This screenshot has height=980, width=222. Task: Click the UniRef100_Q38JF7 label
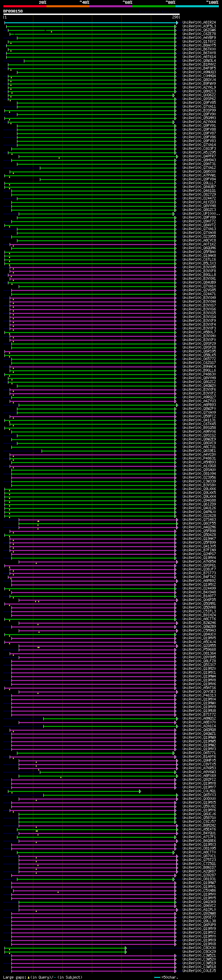(x=199, y=569)
